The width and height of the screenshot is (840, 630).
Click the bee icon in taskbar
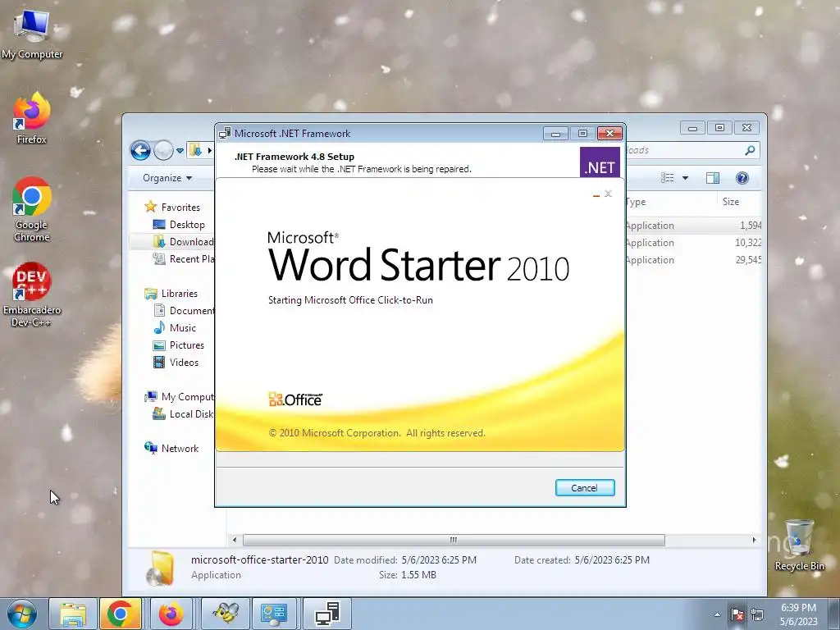[225, 614]
